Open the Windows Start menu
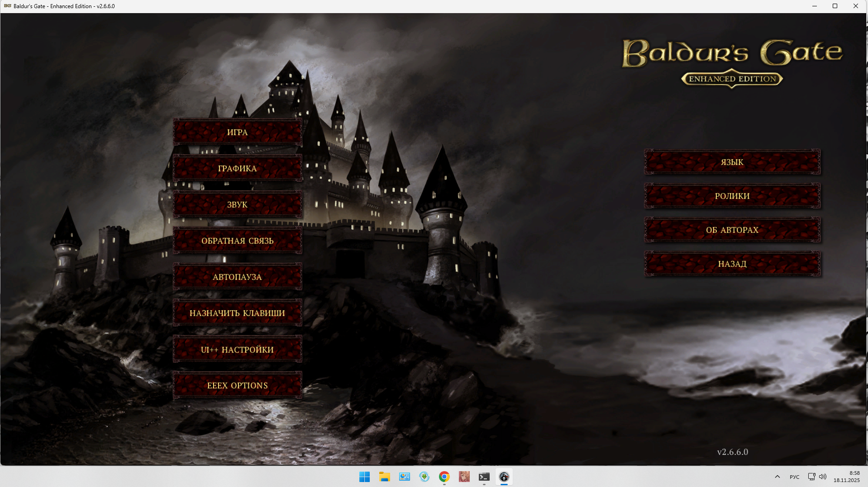The image size is (868, 487). pos(364,477)
